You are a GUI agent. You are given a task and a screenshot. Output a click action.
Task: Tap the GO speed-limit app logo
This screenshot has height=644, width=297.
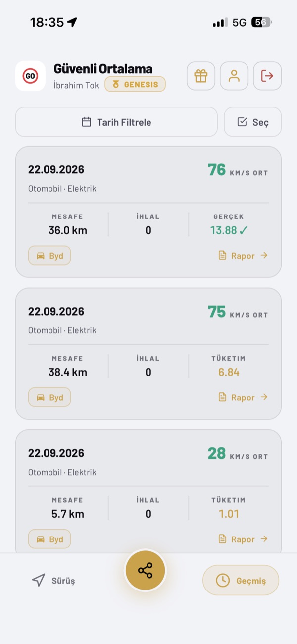tap(30, 76)
